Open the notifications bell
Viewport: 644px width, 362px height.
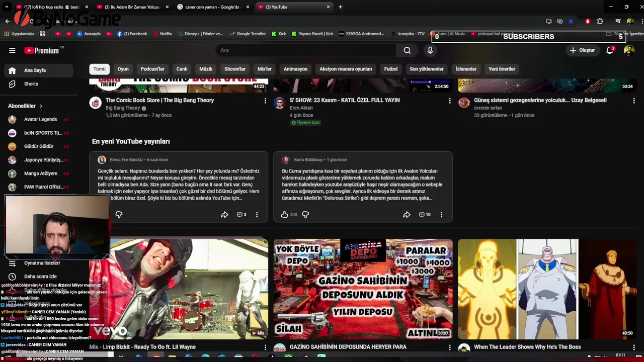(x=610, y=50)
